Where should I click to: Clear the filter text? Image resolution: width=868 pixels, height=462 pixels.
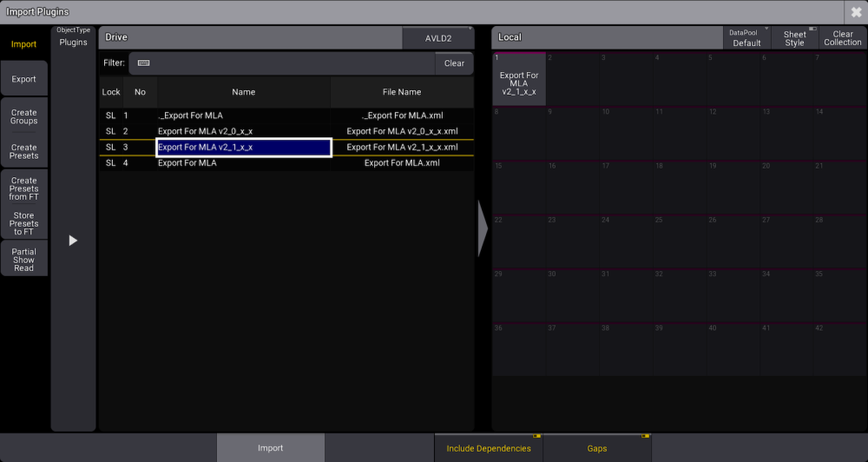point(454,63)
